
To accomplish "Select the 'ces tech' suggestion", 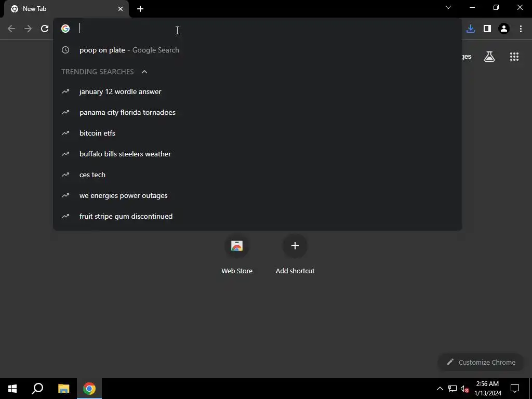I will point(258,175).
